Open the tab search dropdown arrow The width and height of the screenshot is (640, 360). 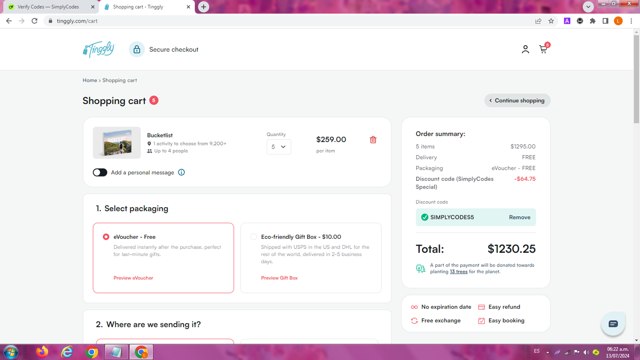tap(588, 7)
